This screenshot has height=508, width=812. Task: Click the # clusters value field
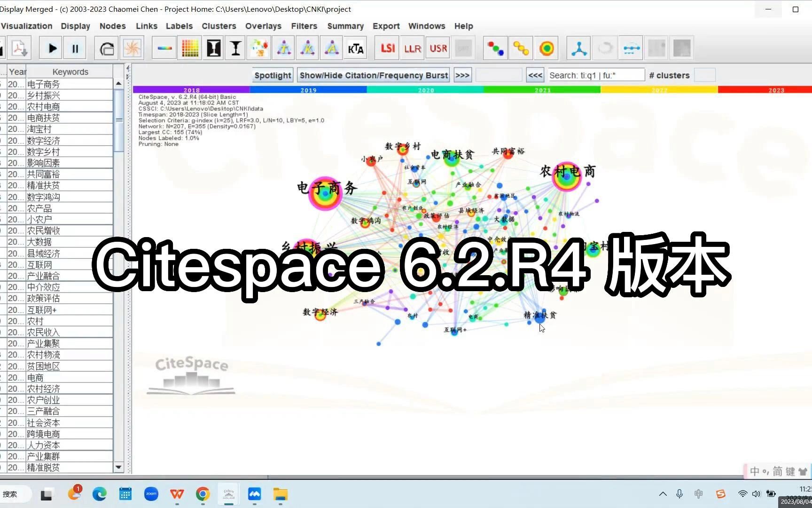pos(704,75)
